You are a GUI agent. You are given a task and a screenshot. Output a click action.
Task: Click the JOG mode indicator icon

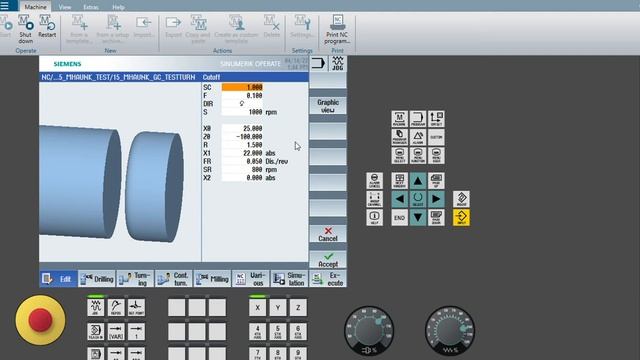[x=338, y=64]
